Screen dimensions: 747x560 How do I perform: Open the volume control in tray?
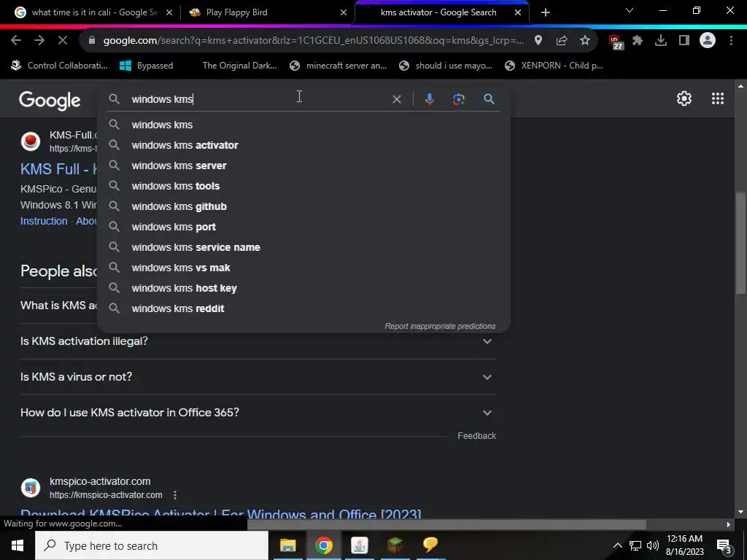tap(653, 545)
